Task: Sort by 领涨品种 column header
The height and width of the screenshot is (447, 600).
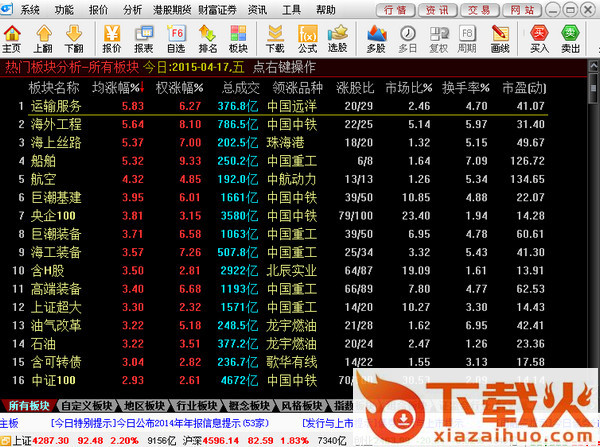Action: [x=298, y=88]
